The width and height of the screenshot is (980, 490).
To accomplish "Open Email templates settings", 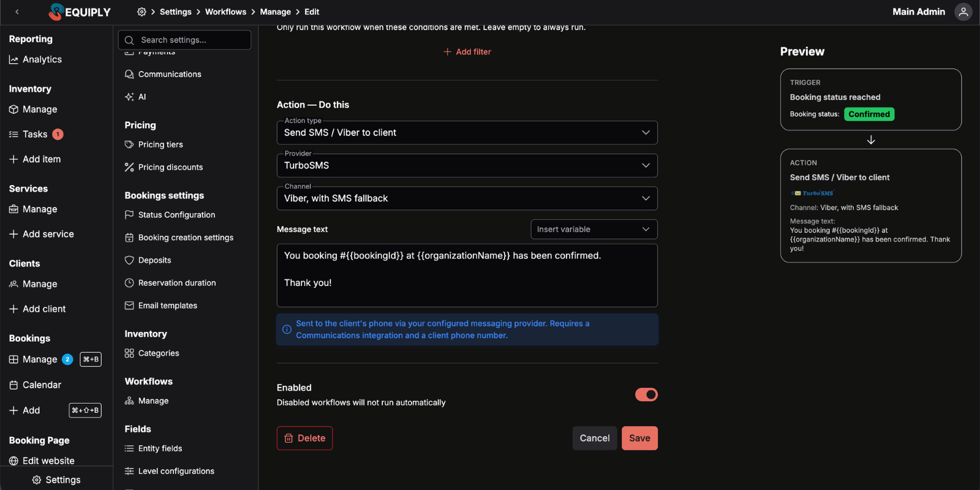I will [x=161, y=306].
